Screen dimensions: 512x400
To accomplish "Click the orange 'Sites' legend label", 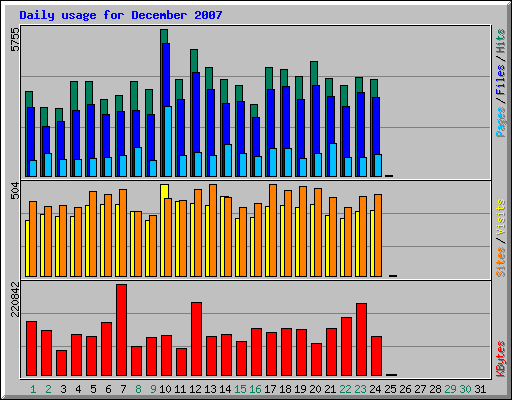I will (x=501, y=262).
